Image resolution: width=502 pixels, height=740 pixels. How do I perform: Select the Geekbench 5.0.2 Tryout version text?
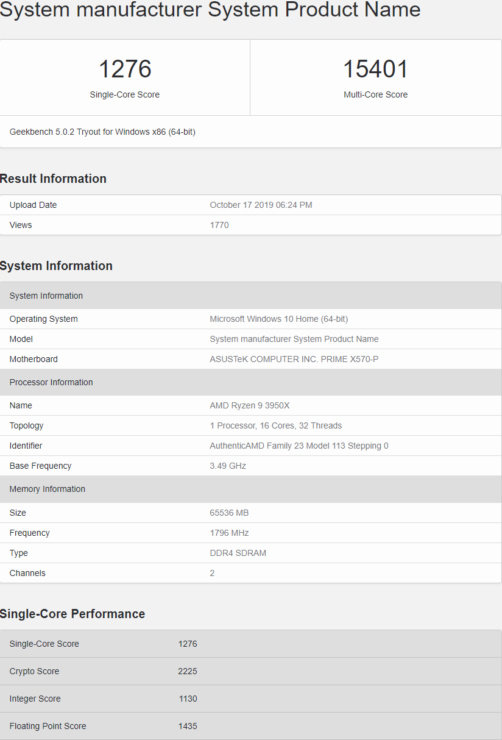tap(102, 132)
